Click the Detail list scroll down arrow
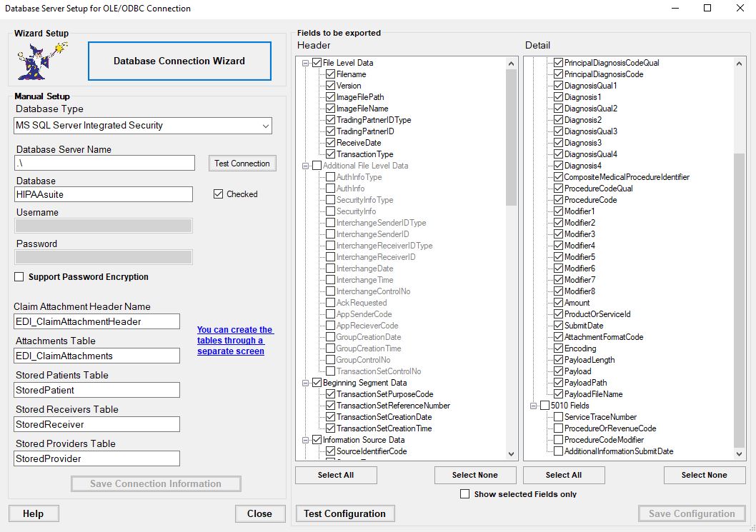This screenshot has height=532, width=756. coord(739,454)
